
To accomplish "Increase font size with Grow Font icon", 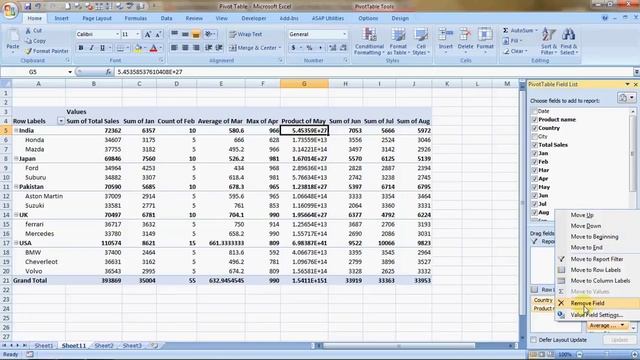I will (148, 34).
